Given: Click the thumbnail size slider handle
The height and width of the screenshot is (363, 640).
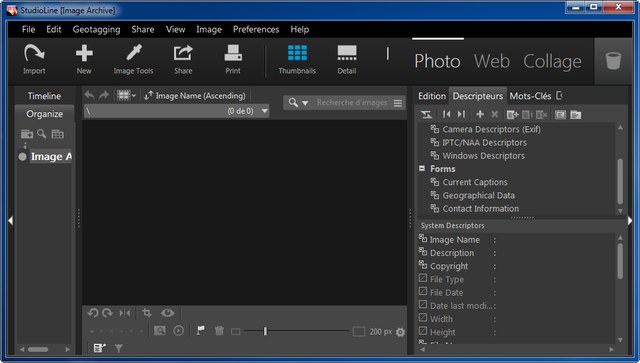Looking at the screenshot, I should (265, 331).
